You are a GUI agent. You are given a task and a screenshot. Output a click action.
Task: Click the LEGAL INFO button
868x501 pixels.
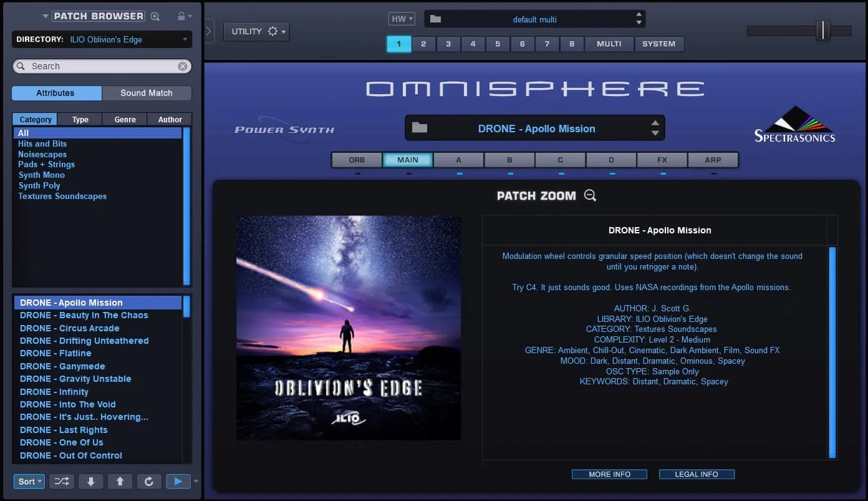click(x=697, y=474)
